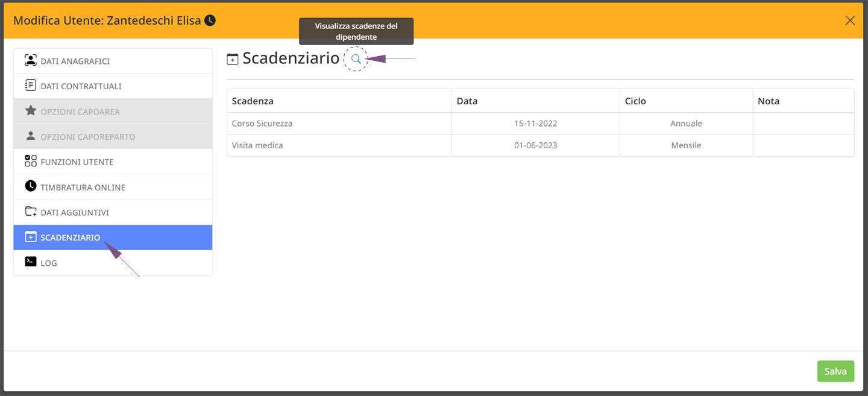Click the Annuale cycle cell
Screen dimensions: 868x396
[x=687, y=124]
